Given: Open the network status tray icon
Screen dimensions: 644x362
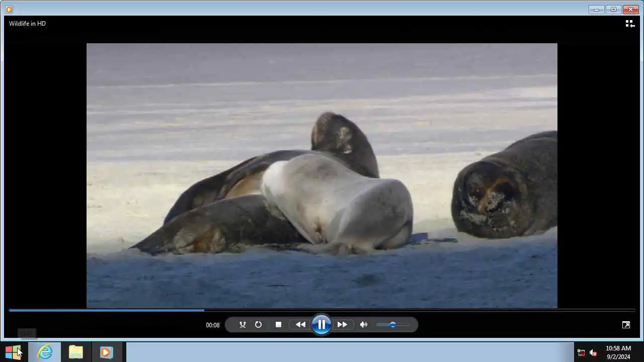Looking at the screenshot, I should click(x=581, y=352).
